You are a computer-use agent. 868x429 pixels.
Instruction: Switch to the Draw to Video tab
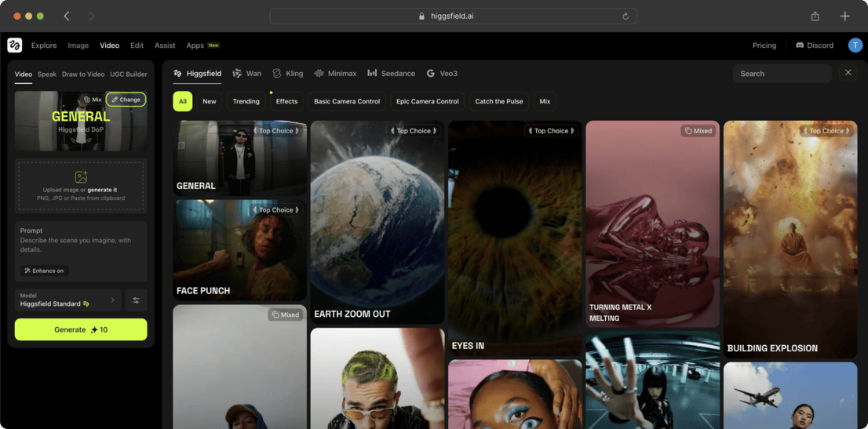(83, 75)
